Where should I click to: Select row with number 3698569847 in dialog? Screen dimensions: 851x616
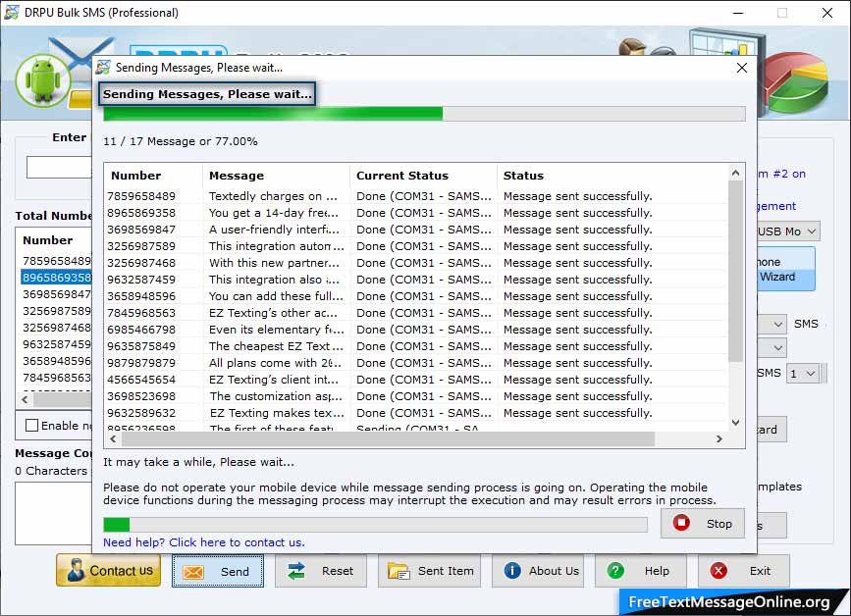(x=416, y=230)
